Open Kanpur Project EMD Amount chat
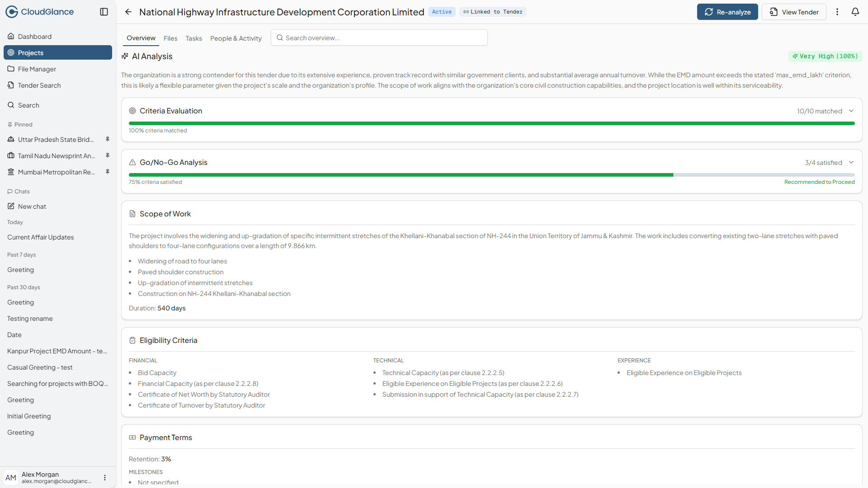 click(x=58, y=351)
